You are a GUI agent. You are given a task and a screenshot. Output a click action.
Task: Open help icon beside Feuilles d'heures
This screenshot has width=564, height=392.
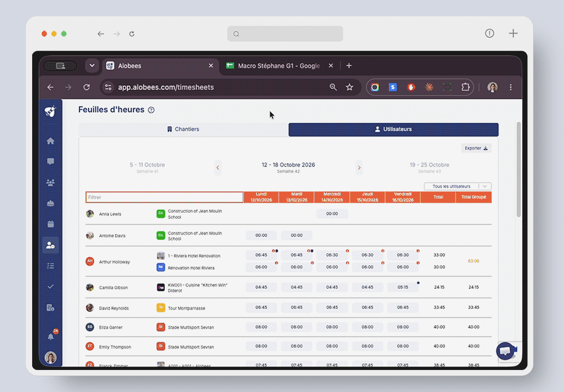pos(151,110)
